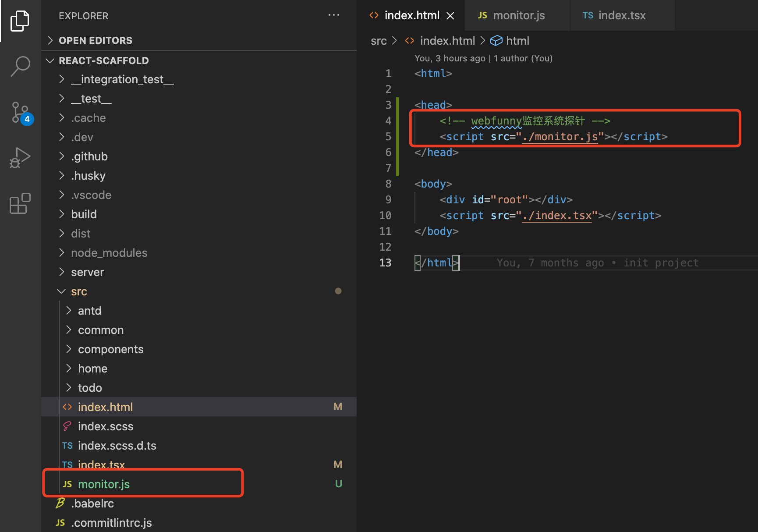Click the Explorer more actions ellipsis
The width and height of the screenshot is (758, 532).
[x=333, y=15]
